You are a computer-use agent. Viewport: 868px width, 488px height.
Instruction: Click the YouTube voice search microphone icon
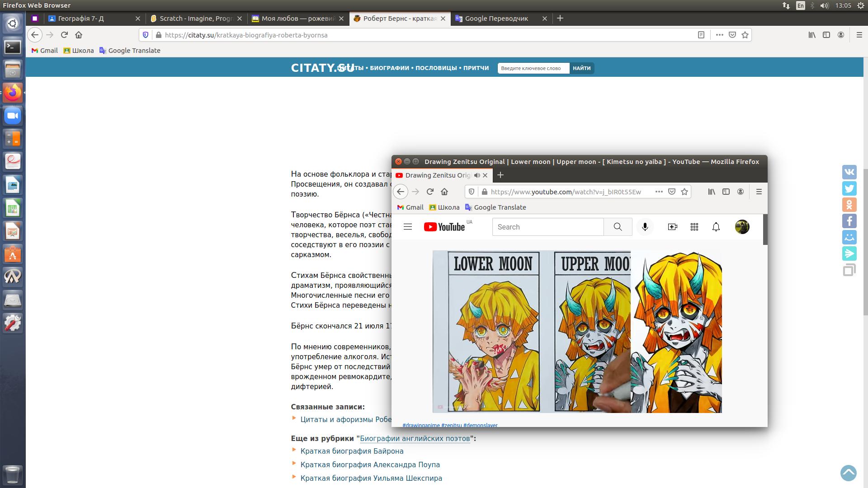coord(645,227)
